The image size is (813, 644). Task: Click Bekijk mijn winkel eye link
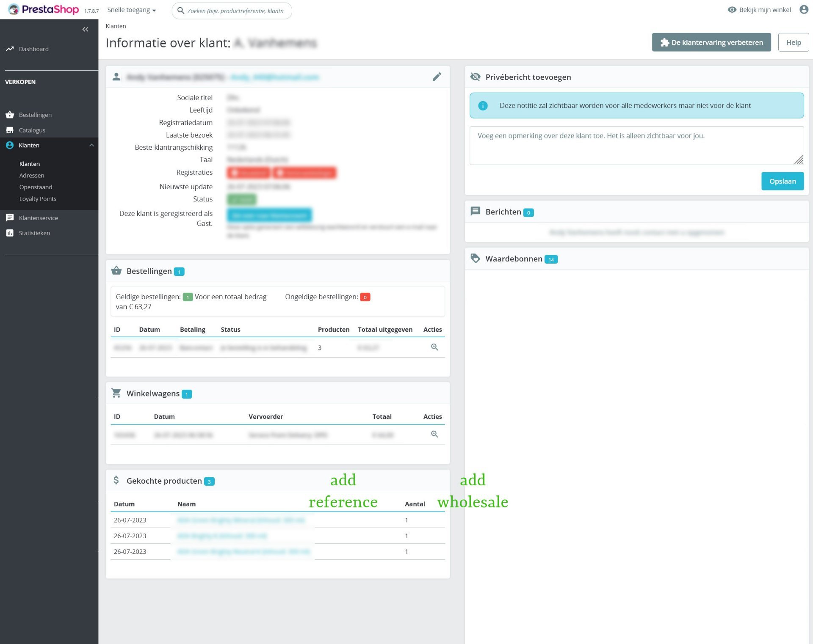759,10
